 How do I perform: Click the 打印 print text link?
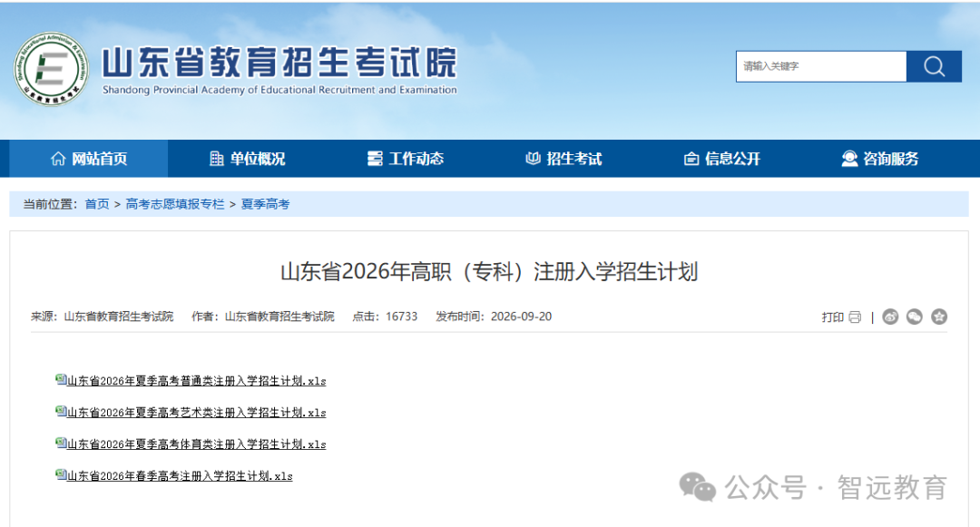(832, 317)
